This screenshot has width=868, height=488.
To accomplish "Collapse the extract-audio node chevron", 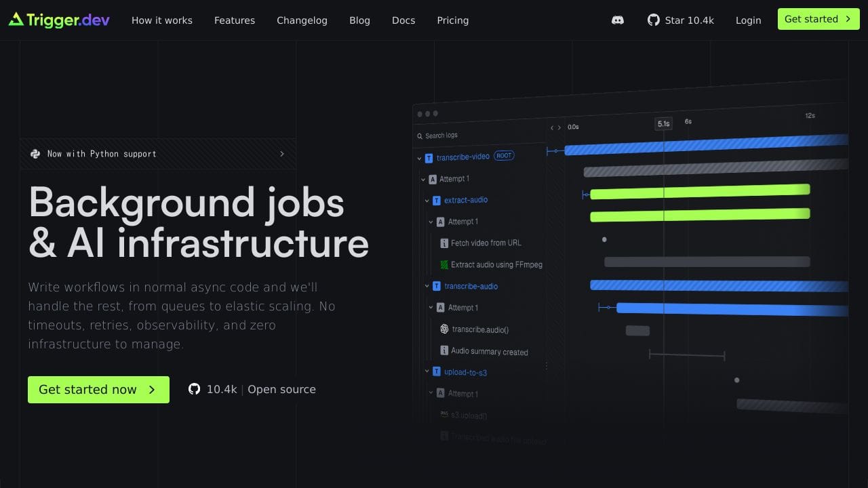I will (427, 201).
